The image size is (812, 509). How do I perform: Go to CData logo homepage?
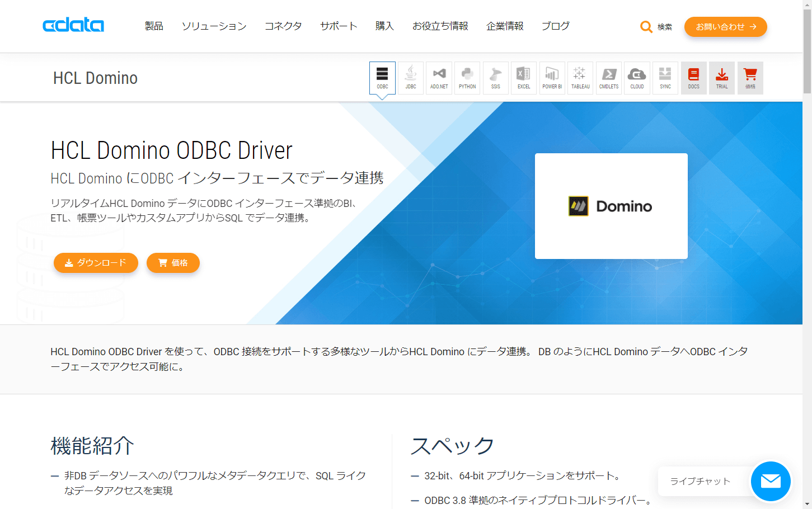click(x=73, y=25)
